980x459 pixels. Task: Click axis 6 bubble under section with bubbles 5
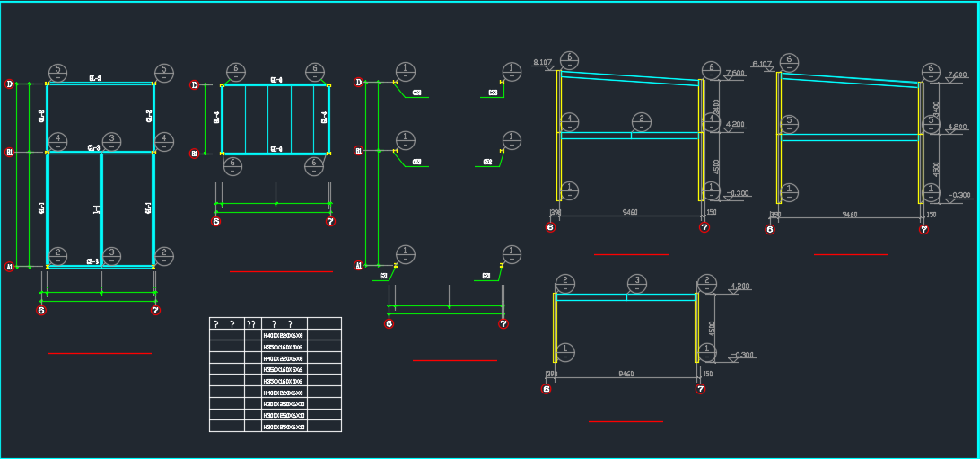[770, 230]
